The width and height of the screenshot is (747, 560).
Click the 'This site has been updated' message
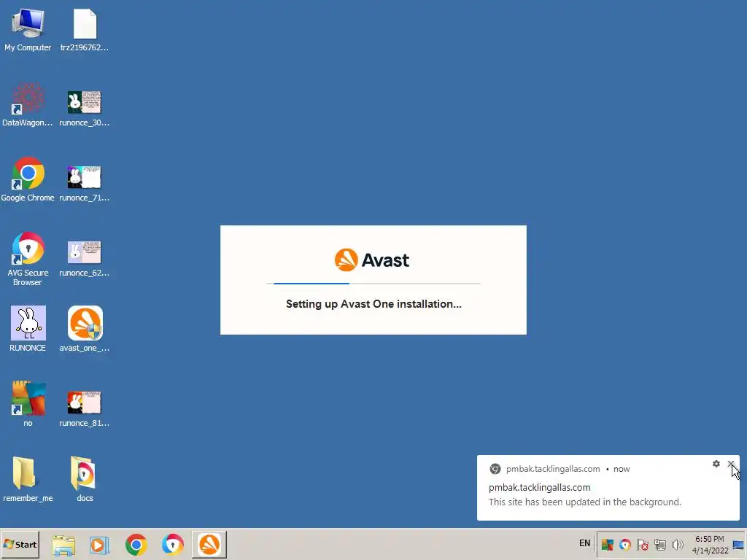point(584,502)
